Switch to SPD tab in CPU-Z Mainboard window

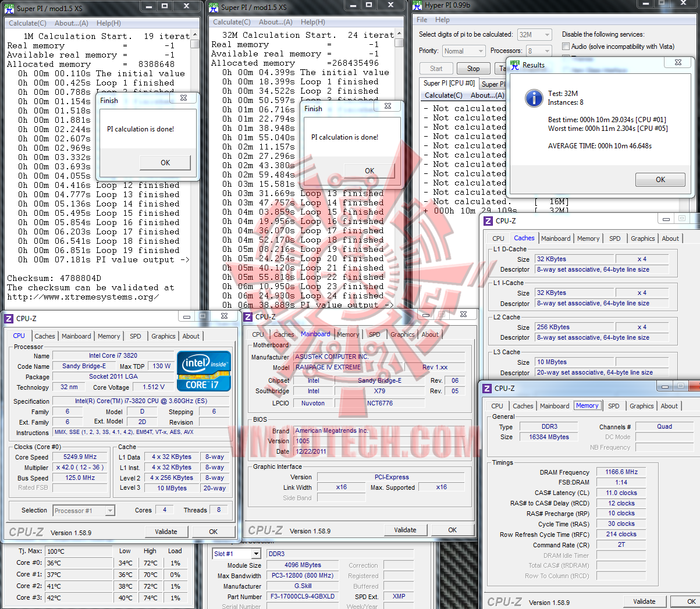(x=375, y=334)
